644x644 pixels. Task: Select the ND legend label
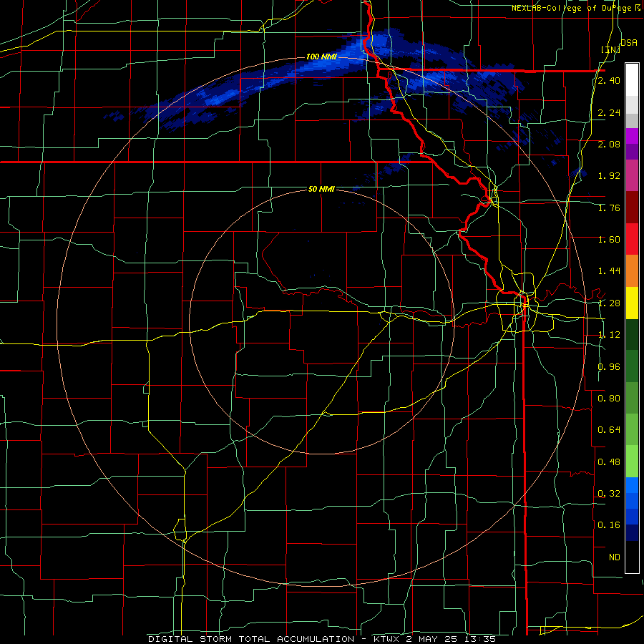pyautogui.click(x=615, y=557)
